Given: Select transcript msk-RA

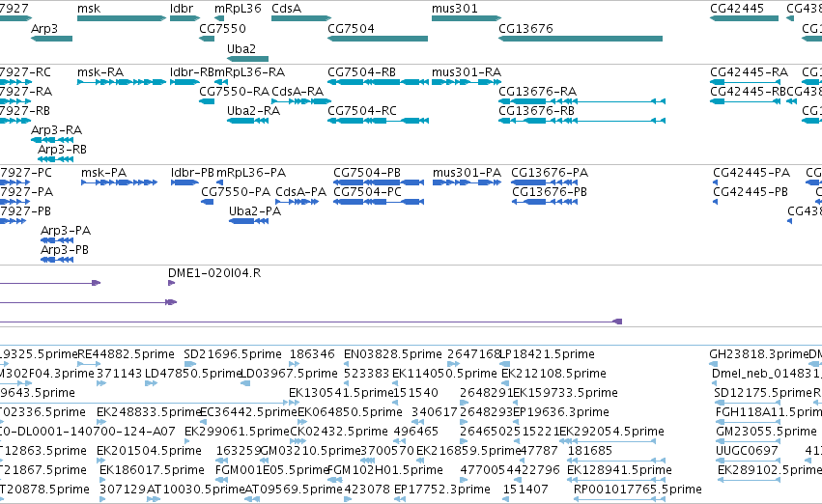Looking at the screenshot, I should coord(122,82).
